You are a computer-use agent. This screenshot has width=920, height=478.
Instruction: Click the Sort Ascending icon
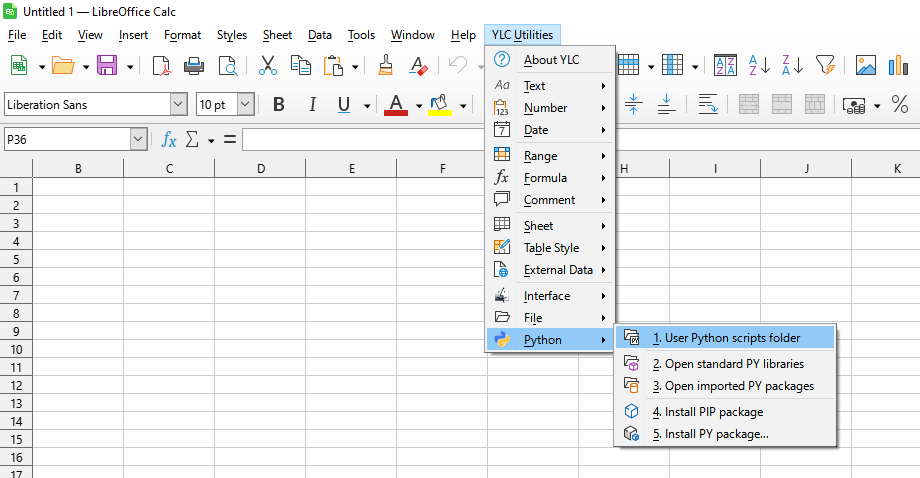[x=760, y=66]
